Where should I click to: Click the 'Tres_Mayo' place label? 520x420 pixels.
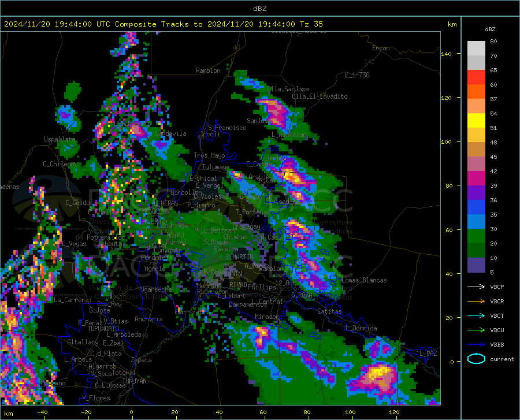(209, 155)
